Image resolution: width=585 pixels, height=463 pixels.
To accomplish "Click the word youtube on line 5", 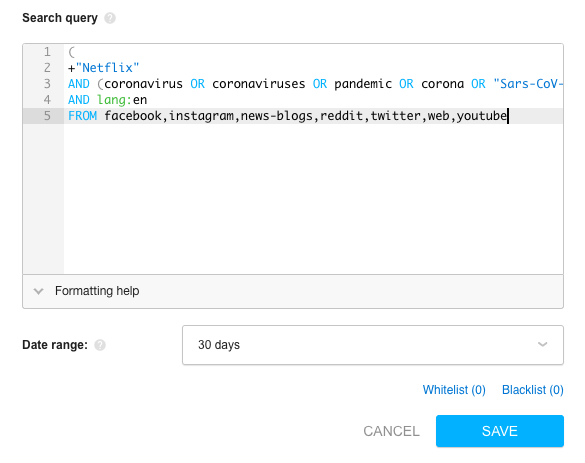I will [x=482, y=116].
